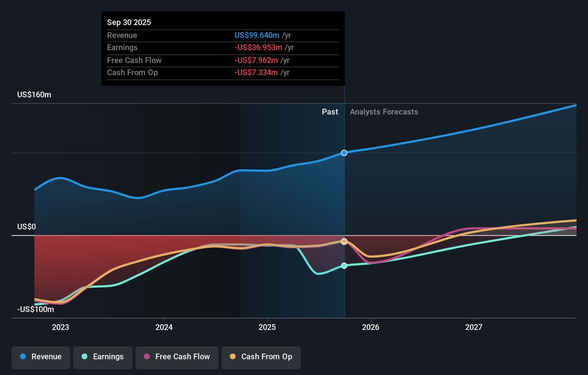Toggle the Revenue series visibility
This screenshot has width=588, height=375.
click(x=40, y=357)
